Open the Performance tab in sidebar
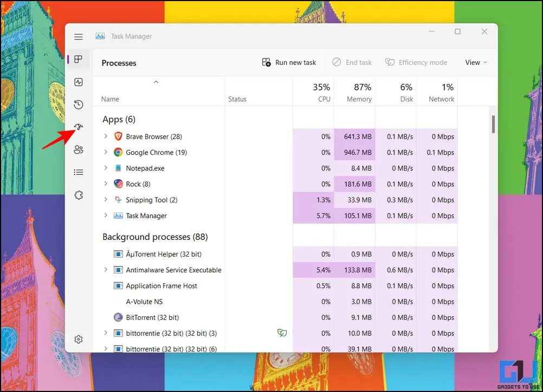This screenshot has width=543, height=392. 78,82
